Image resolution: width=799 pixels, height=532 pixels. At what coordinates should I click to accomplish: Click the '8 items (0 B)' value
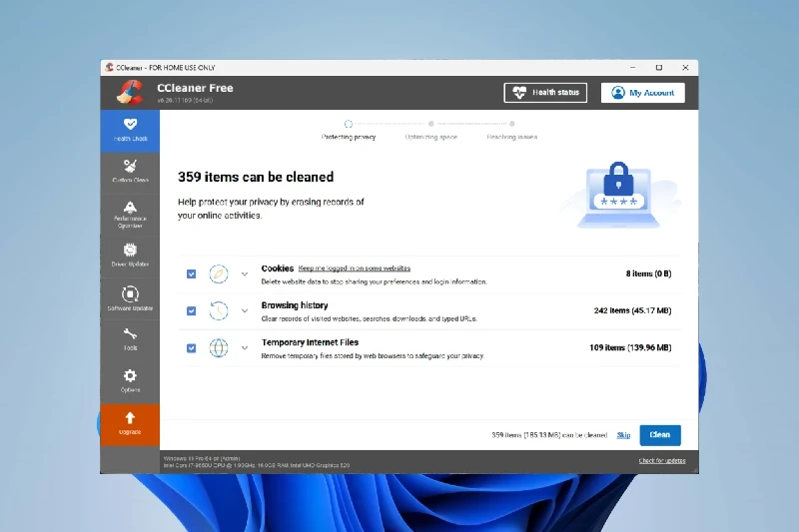click(648, 273)
